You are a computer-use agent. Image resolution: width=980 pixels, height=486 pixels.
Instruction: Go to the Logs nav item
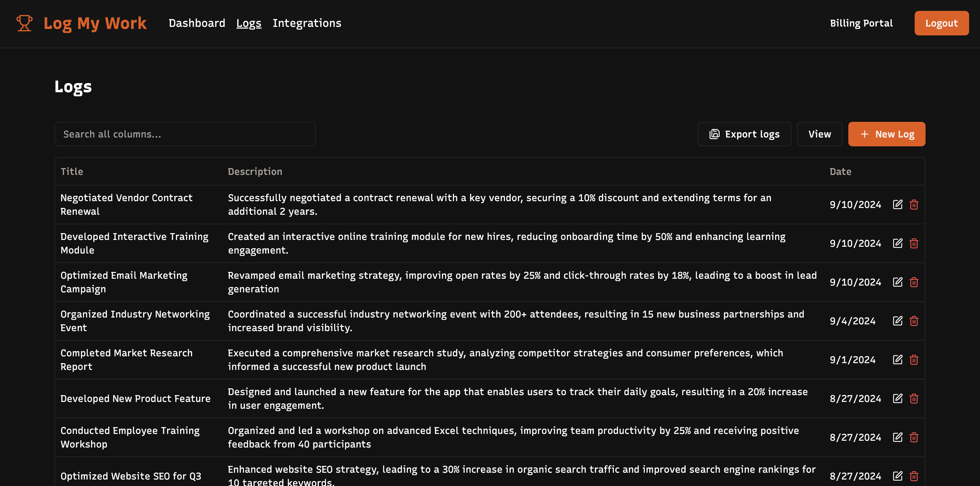pyautogui.click(x=249, y=23)
